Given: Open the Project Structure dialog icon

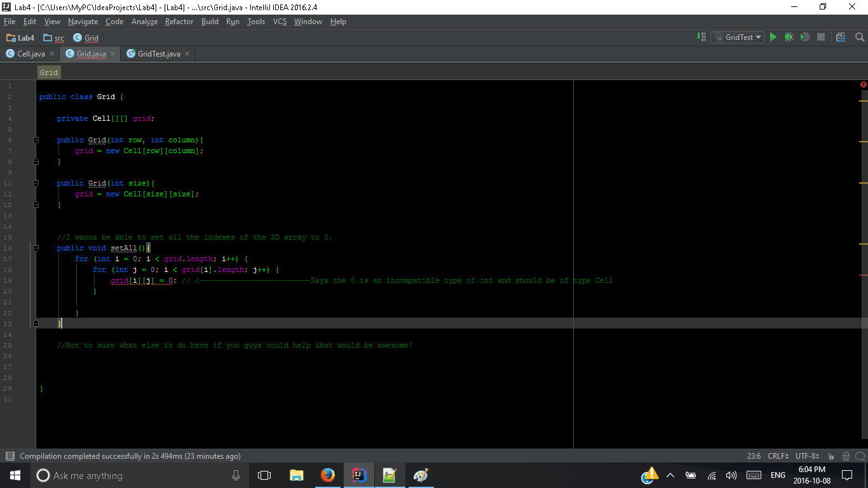Looking at the screenshot, I should tap(841, 37).
